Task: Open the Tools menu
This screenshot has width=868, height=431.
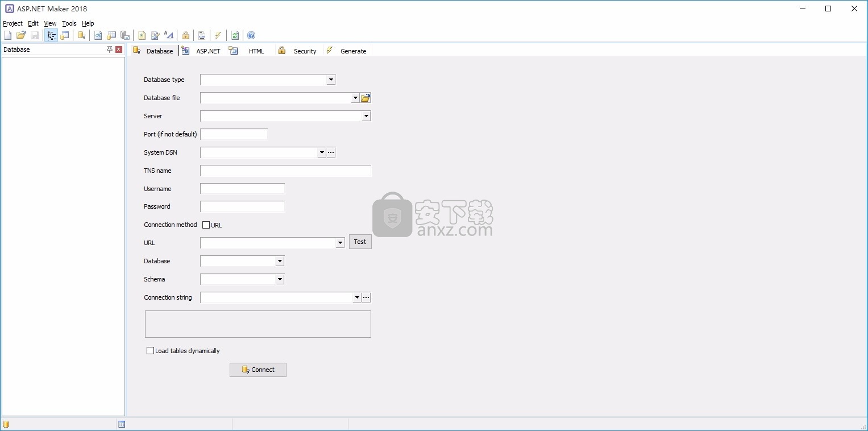Action: 69,23
